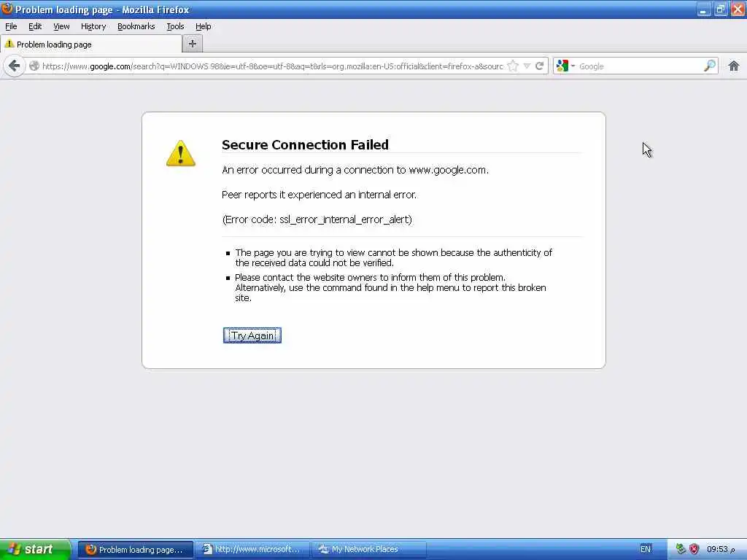Open the Tools menu

pyautogui.click(x=175, y=26)
